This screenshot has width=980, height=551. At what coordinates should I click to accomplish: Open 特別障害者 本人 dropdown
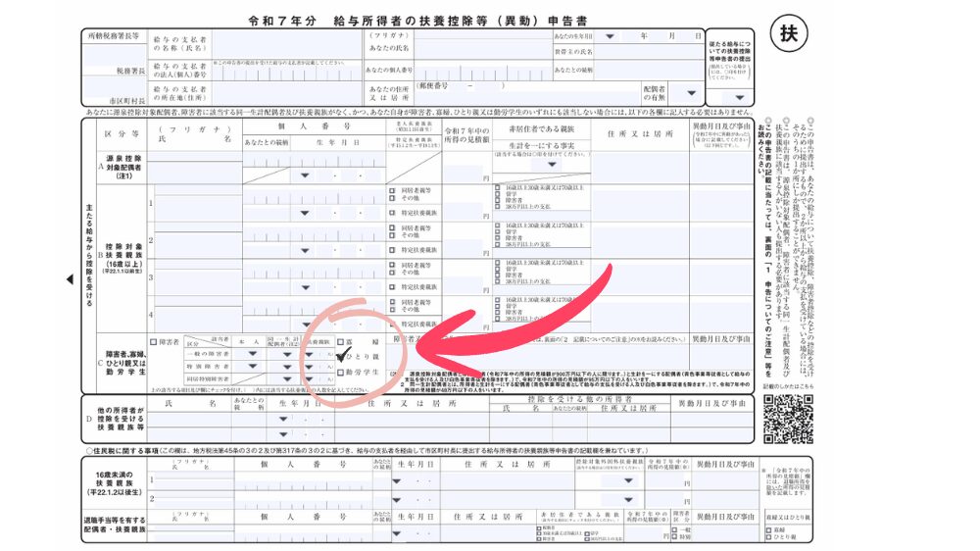253,366
